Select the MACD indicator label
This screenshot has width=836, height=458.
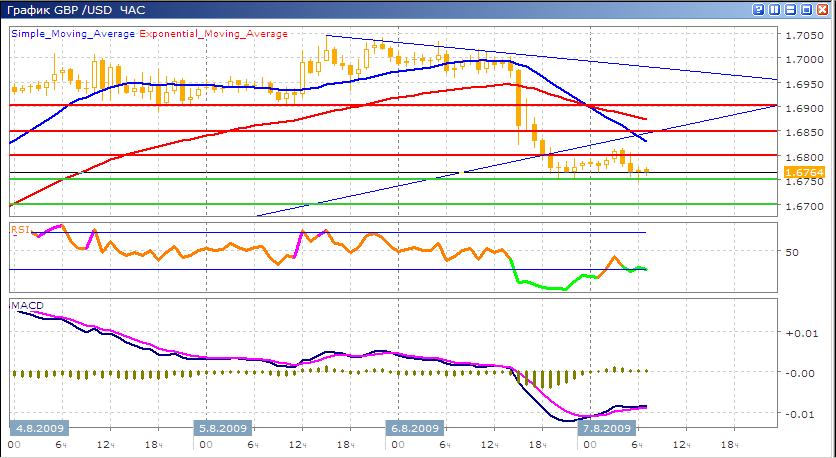(x=24, y=303)
